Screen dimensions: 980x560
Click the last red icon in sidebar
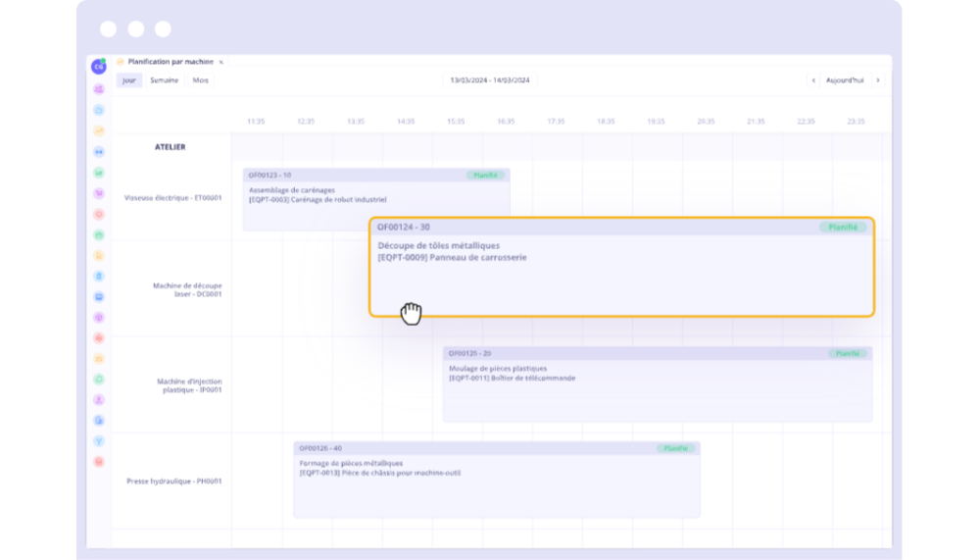pos(99,462)
